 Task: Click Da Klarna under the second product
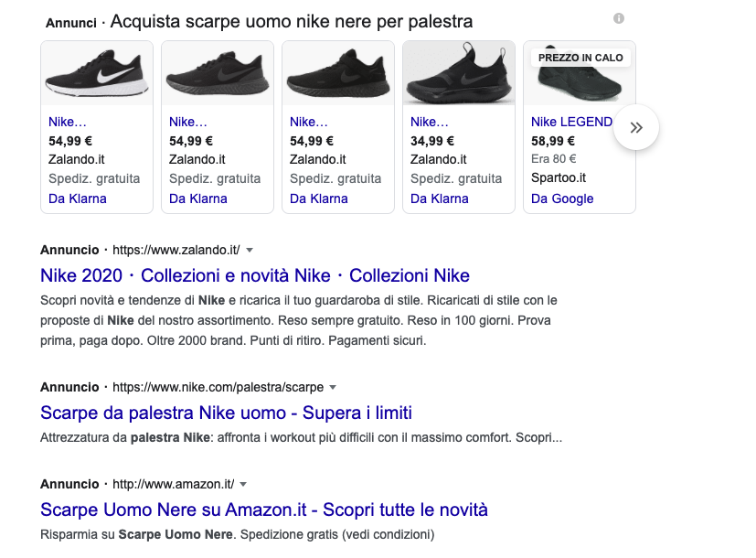pos(198,199)
